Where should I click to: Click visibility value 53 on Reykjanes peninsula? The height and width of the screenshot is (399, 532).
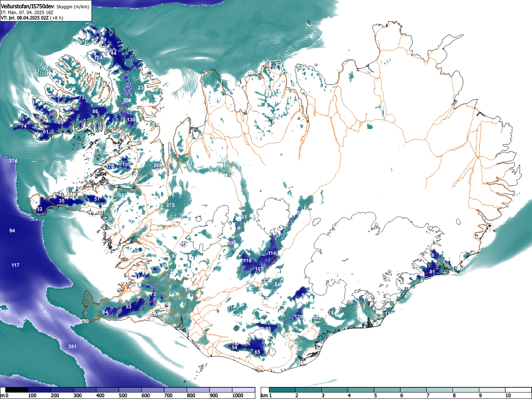[x=128, y=307]
